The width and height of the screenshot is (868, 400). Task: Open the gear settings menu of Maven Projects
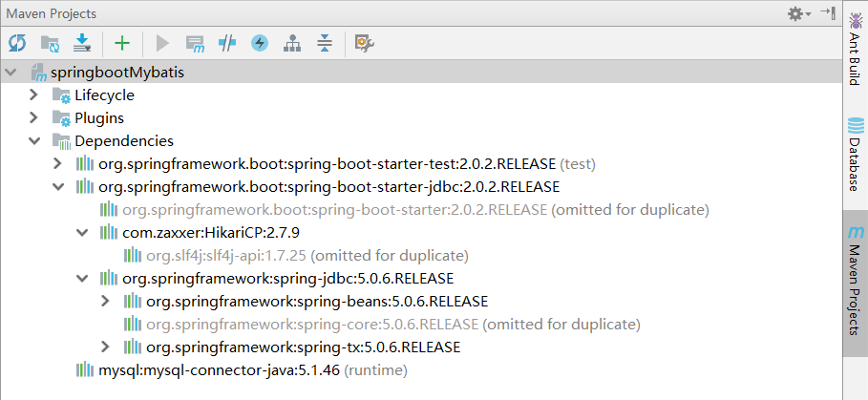tap(799, 13)
